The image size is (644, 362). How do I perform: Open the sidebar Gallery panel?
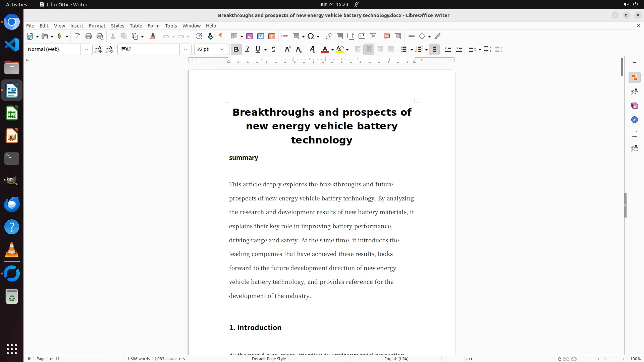[x=634, y=106]
